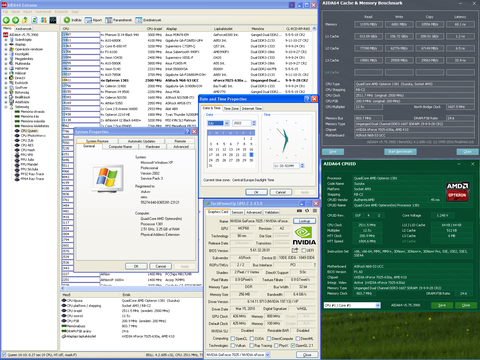Toggle UEFI checkbox in GPU-Z

click(x=304, y=250)
